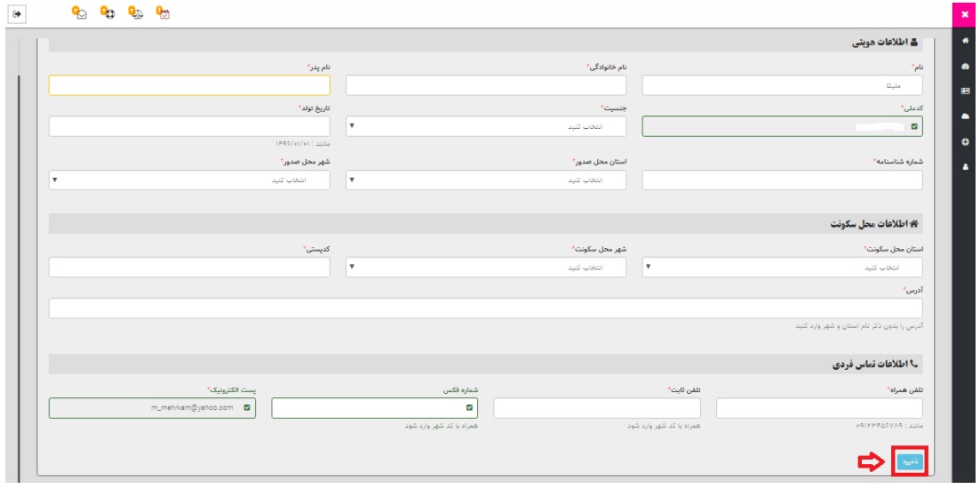The width and height of the screenshot is (980, 489).
Task: Click the تلفن همراه mobile number field
Action: (x=818, y=407)
